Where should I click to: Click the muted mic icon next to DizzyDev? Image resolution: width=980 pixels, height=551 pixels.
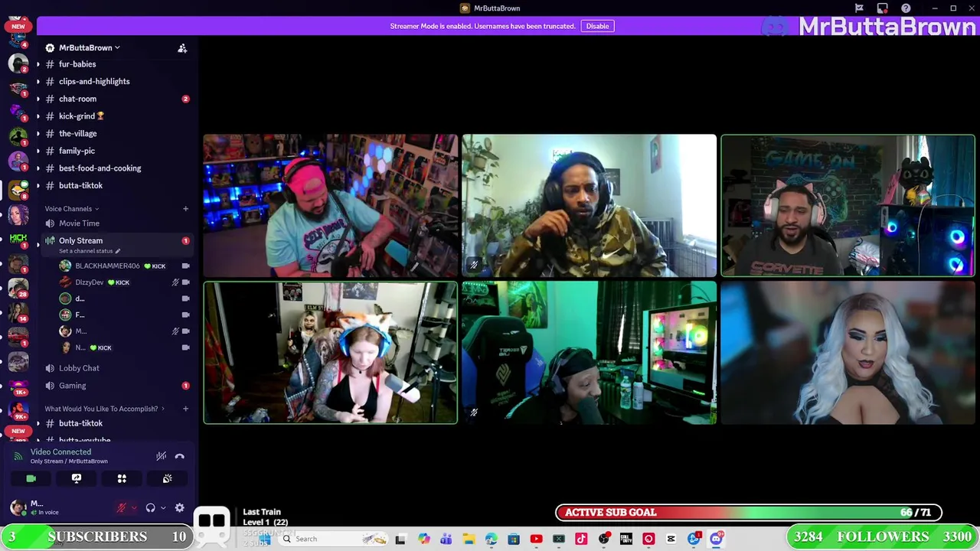point(175,282)
